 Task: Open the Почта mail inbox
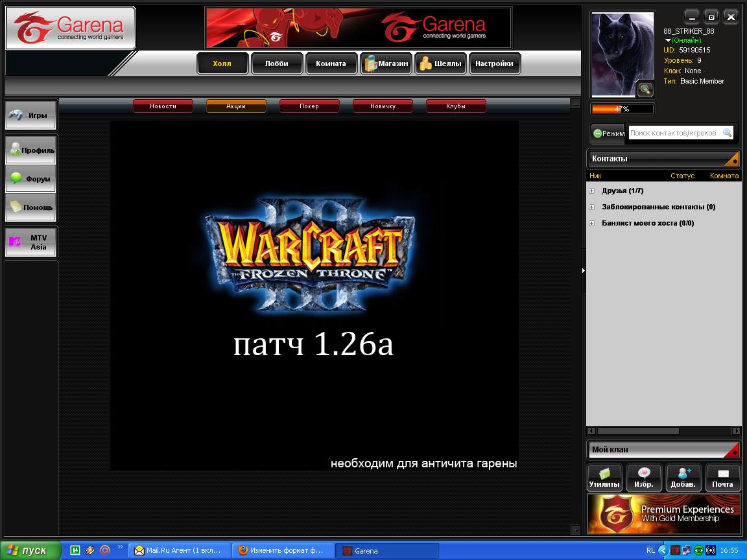click(x=723, y=478)
